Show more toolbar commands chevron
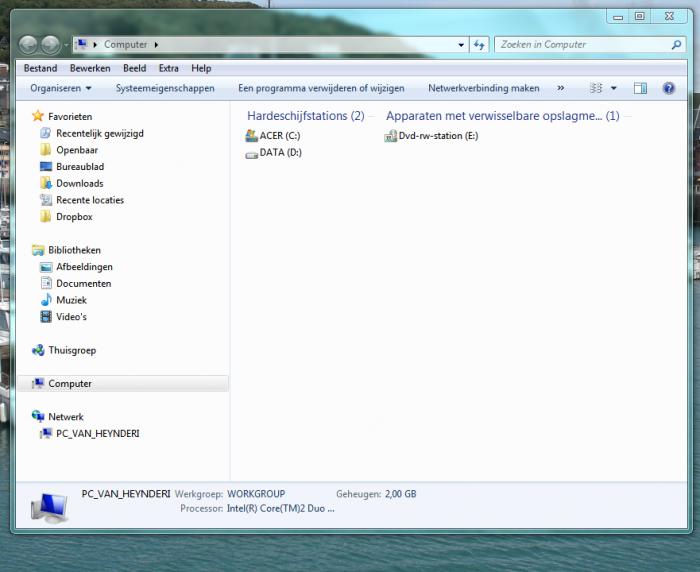700x572 pixels. (561, 88)
